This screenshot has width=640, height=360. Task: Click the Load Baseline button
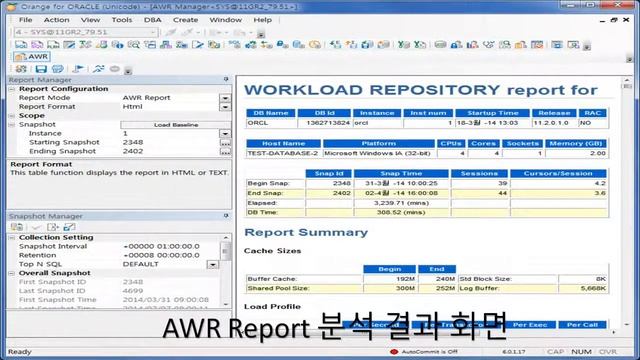coord(176,125)
